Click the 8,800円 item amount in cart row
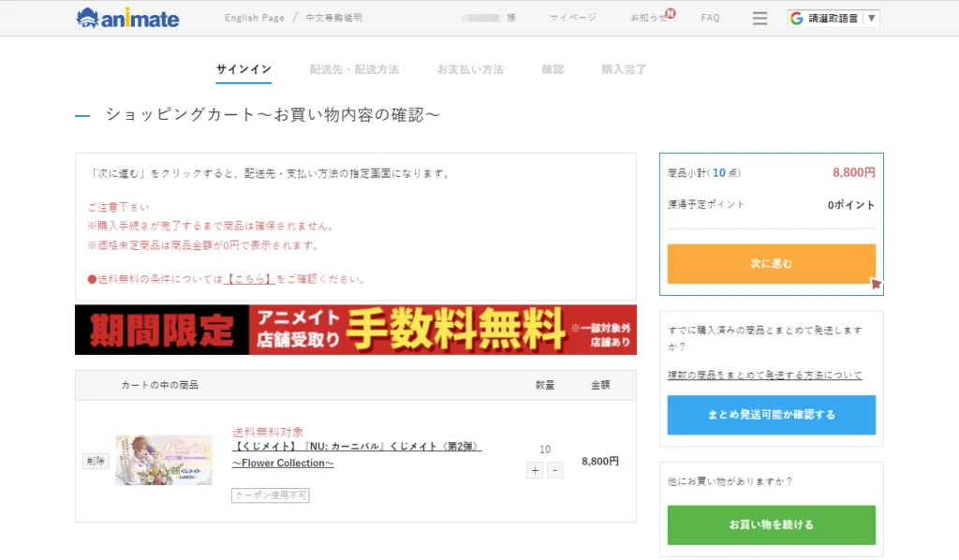This screenshot has width=959, height=560. 600,461
